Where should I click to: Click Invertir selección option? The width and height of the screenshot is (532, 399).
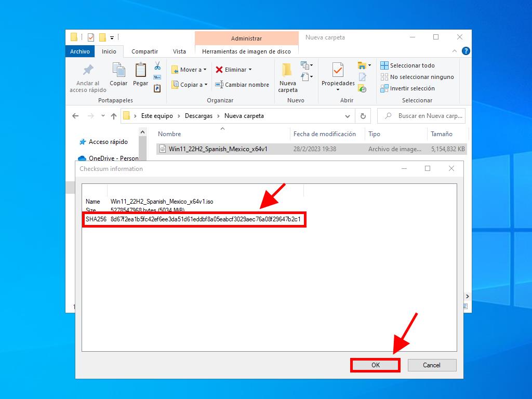click(407, 88)
